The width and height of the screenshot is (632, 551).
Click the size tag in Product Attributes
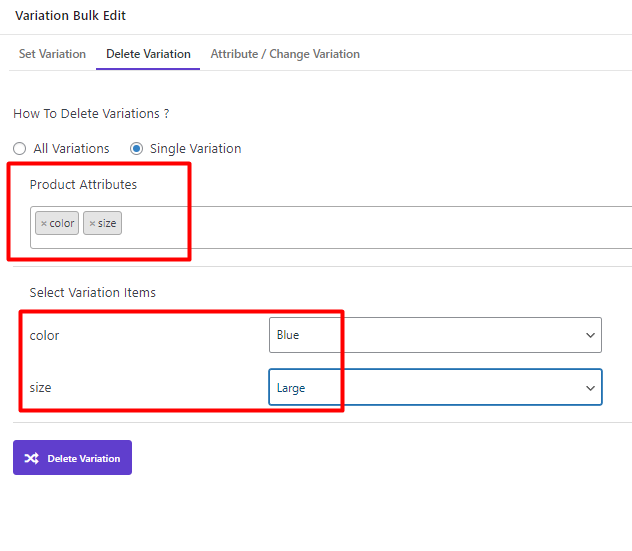tap(102, 223)
